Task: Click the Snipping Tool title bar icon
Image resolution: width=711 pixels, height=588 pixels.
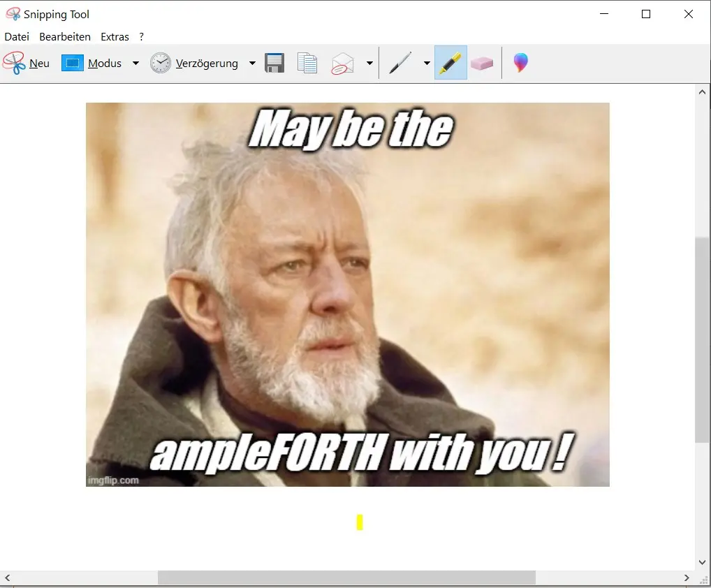Action: tap(13, 14)
